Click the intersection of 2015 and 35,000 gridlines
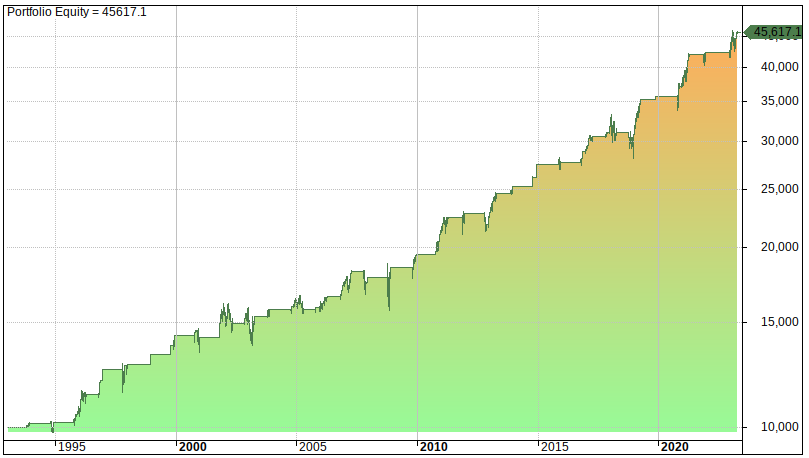The width and height of the screenshot is (809, 458). pos(538,101)
